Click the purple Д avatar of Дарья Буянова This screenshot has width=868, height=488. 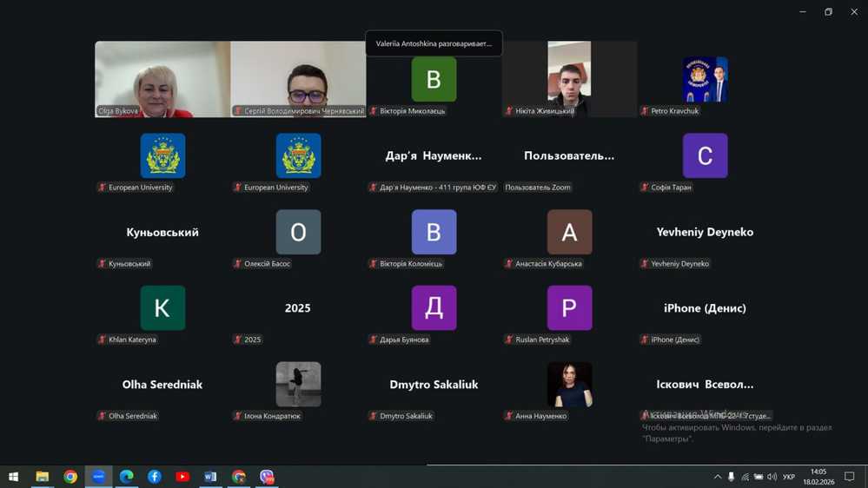pyautogui.click(x=434, y=307)
